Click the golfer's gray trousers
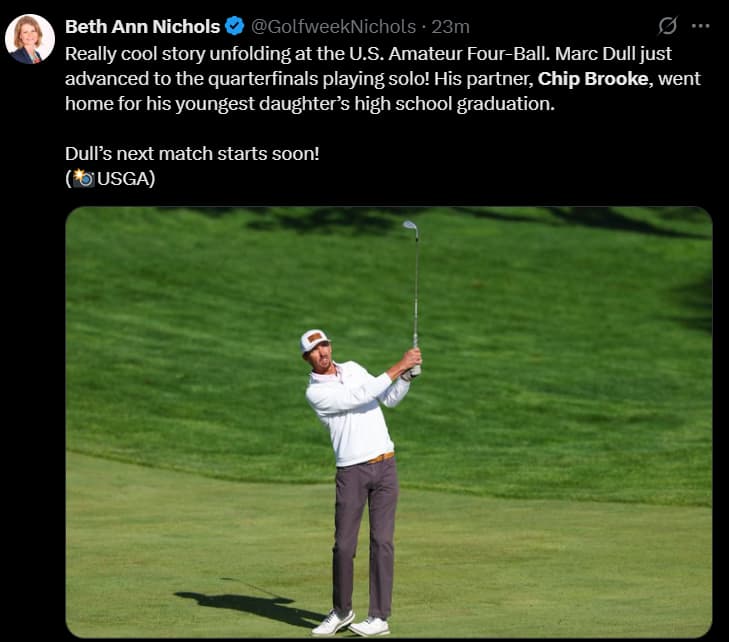This screenshot has width=729, height=642. click(x=364, y=530)
